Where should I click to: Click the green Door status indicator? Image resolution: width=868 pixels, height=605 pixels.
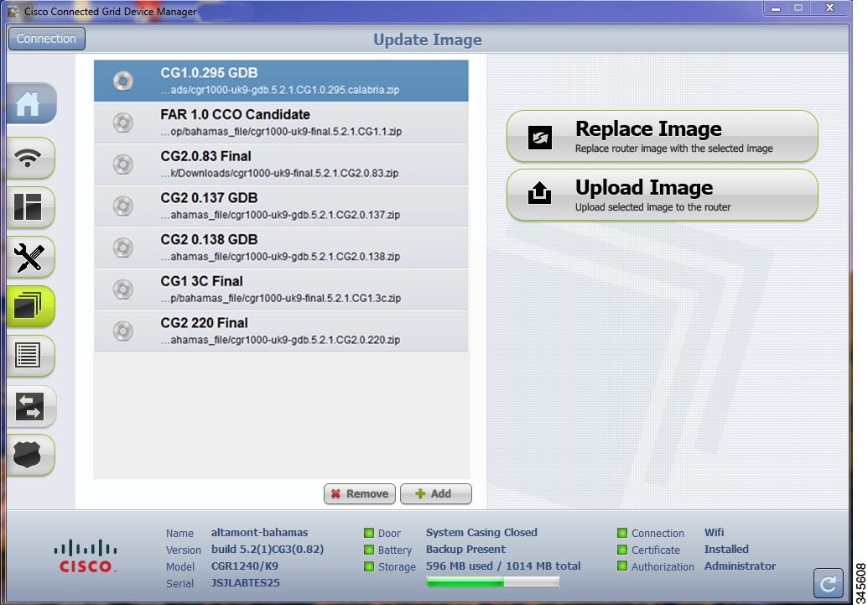pos(369,533)
